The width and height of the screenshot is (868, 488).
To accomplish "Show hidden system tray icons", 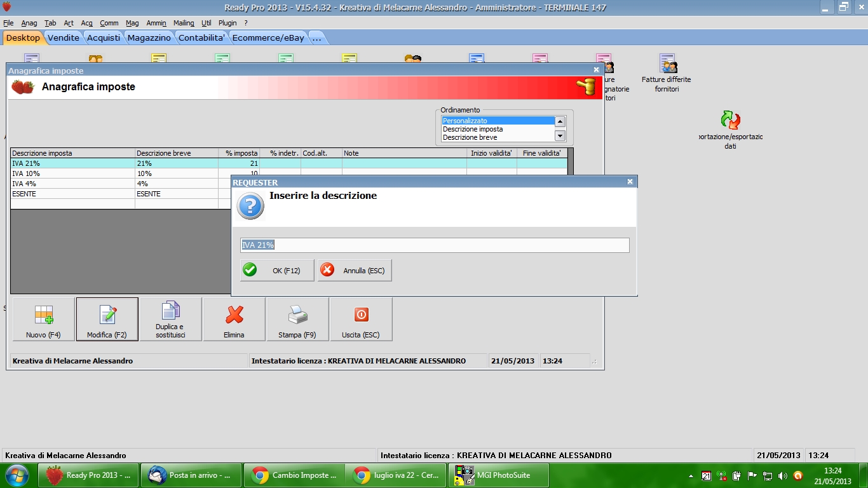I will point(691,476).
